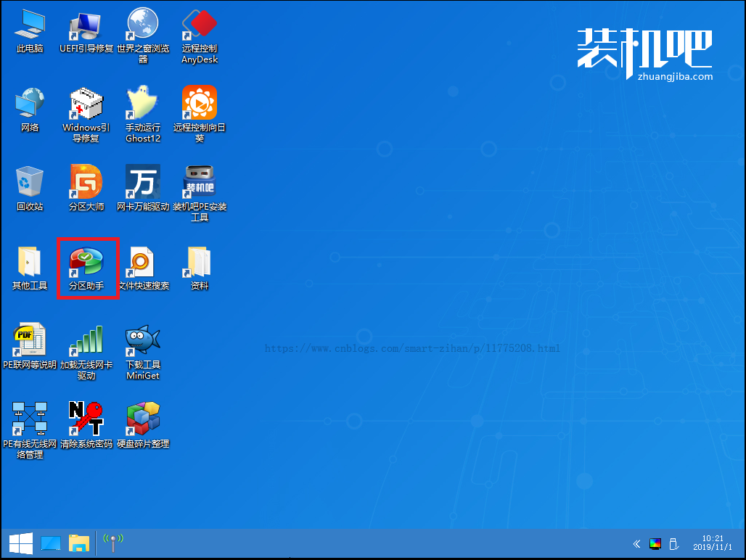Open the UEFI引导修复 boot repair tool
Viewport: 746px width, 560px height.
86,26
